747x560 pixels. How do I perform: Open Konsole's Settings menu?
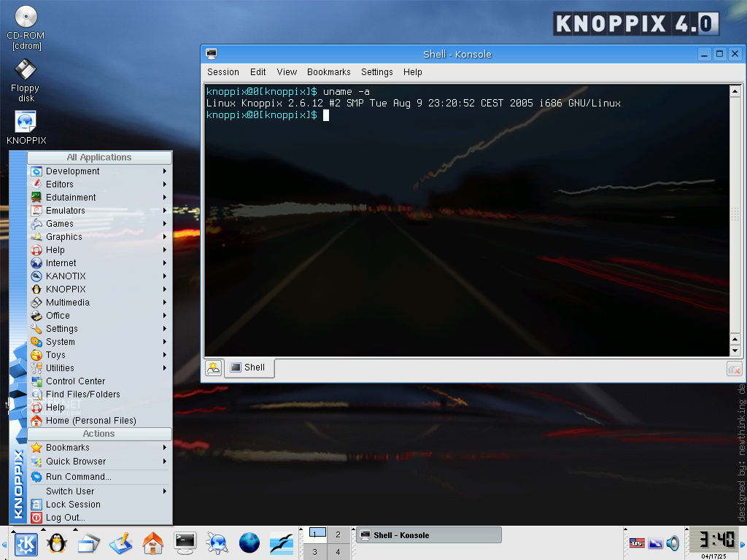(x=377, y=72)
